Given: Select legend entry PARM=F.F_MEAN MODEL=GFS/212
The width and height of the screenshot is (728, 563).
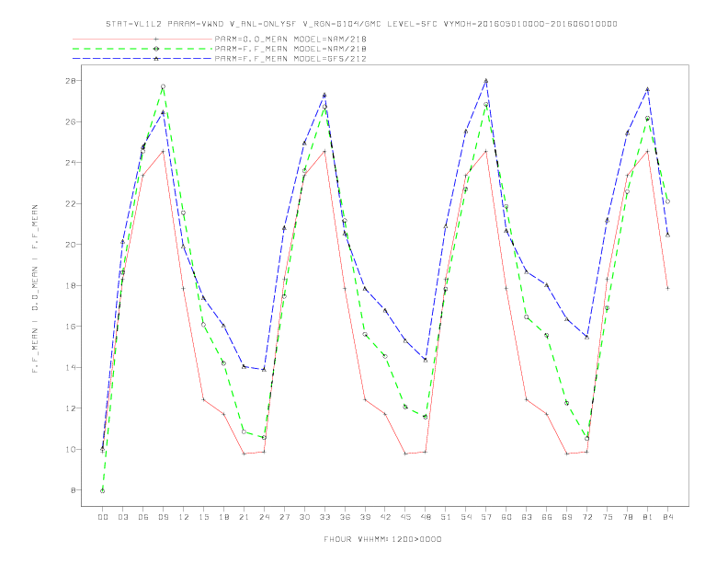Looking at the screenshot, I should [x=290, y=59].
